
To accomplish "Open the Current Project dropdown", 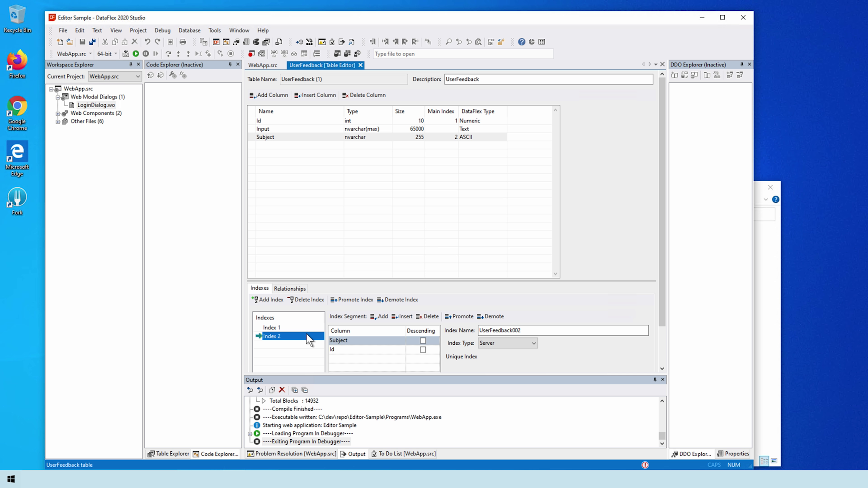I will pos(115,76).
